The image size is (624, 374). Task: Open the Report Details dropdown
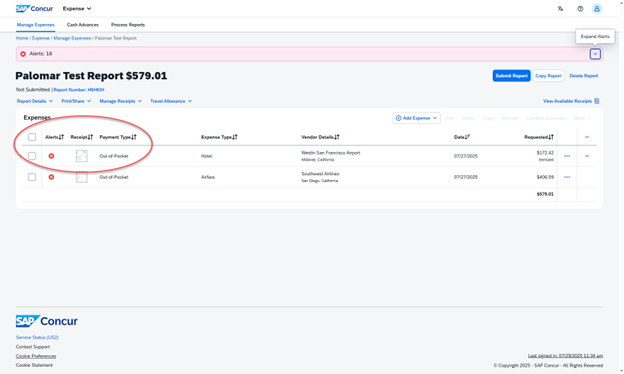[x=35, y=101]
